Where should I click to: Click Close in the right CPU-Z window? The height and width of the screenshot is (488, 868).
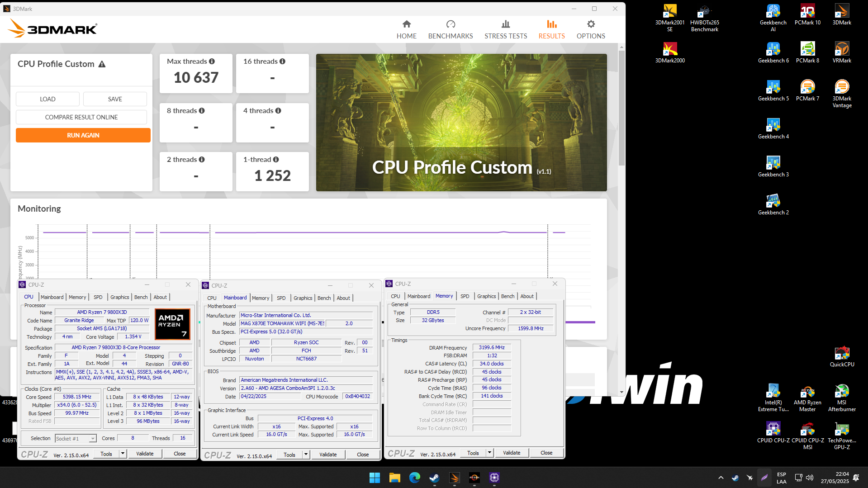[x=546, y=453]
